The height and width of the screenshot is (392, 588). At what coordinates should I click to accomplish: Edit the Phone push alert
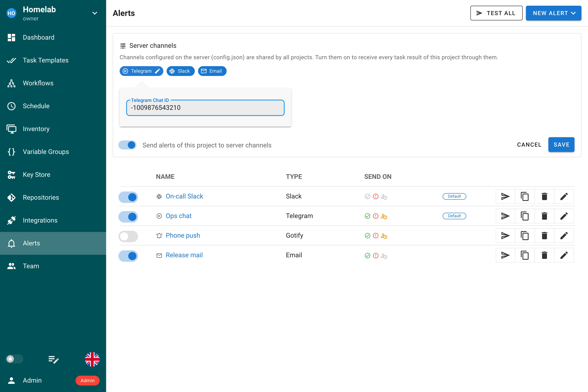click(564, 235)
